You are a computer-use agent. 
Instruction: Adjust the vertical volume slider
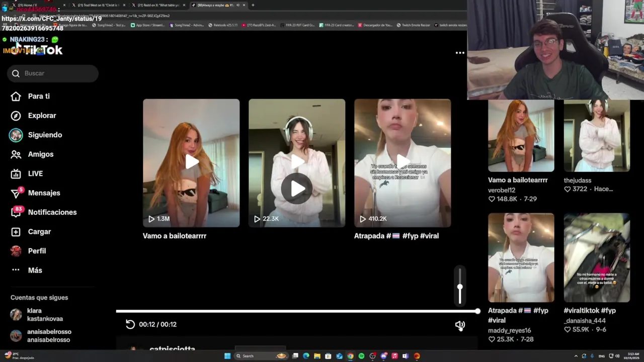coord(460,287)
